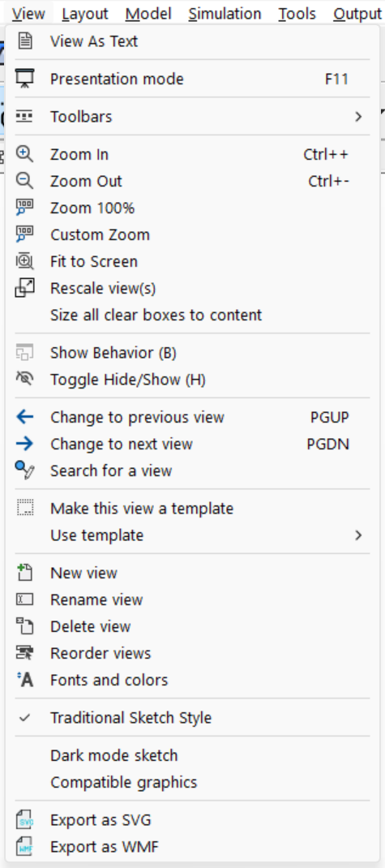
Task: Click the Zoom In magnifier icon
Action: tap(25, 154)
